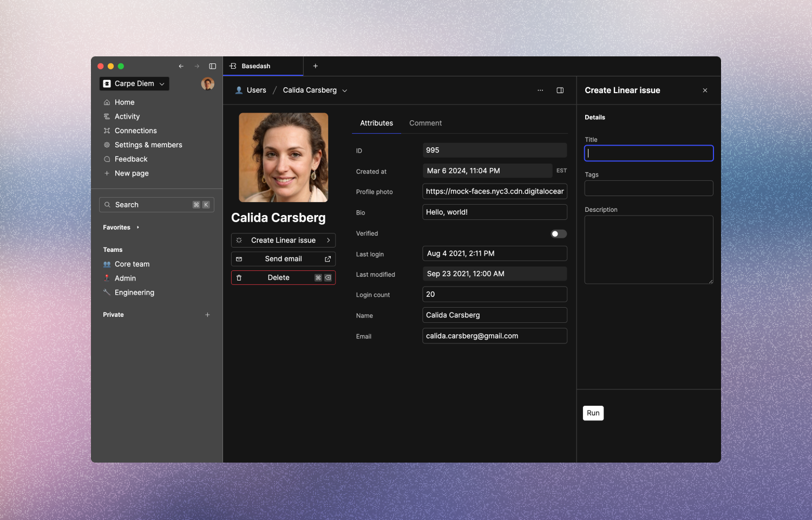Click the Description text area

point(649,250)
